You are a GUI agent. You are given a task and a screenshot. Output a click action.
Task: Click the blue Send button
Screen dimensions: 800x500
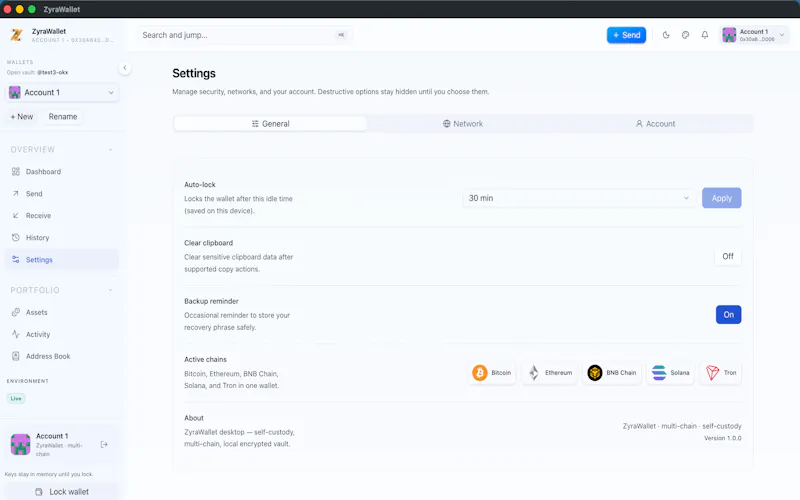[x=626, y=35]
